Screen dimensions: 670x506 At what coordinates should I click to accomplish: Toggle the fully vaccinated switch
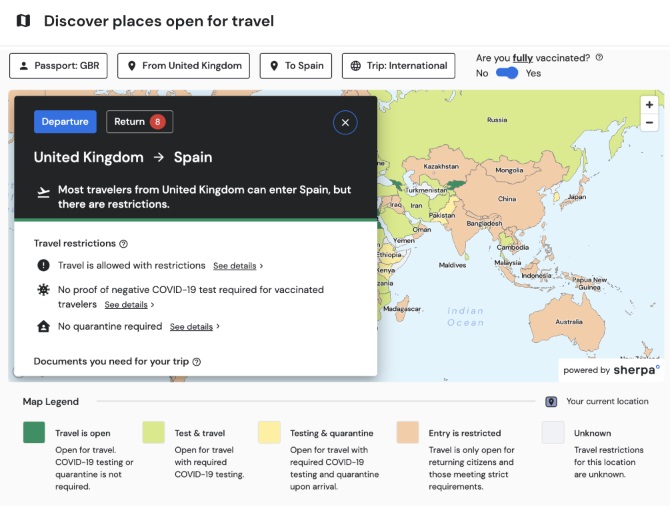point(507,73)
